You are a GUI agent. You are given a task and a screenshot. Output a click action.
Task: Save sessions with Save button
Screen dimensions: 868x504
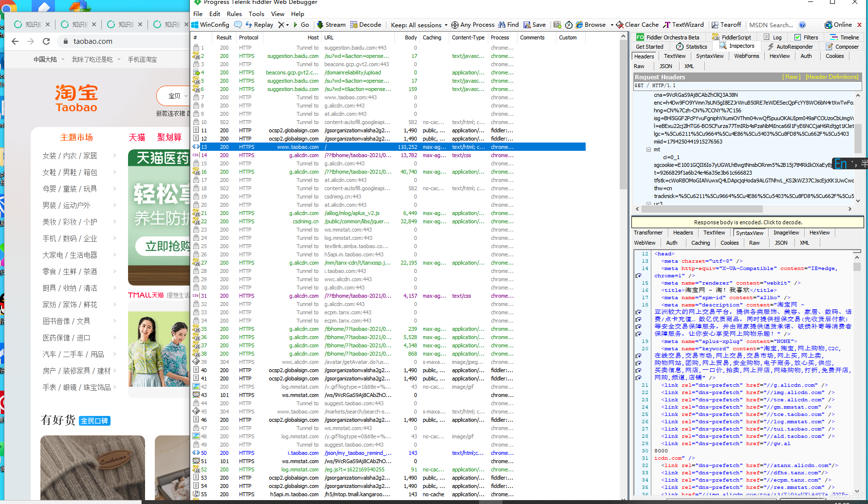pyautogui.click(x=535, y=25)
